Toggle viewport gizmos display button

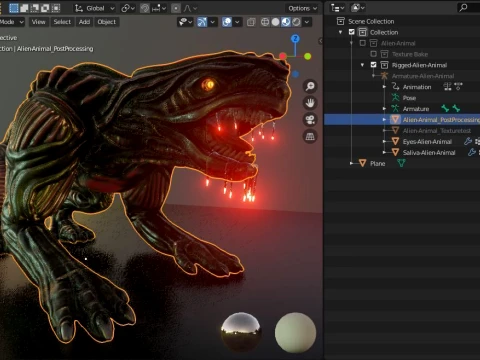point(202,22)
